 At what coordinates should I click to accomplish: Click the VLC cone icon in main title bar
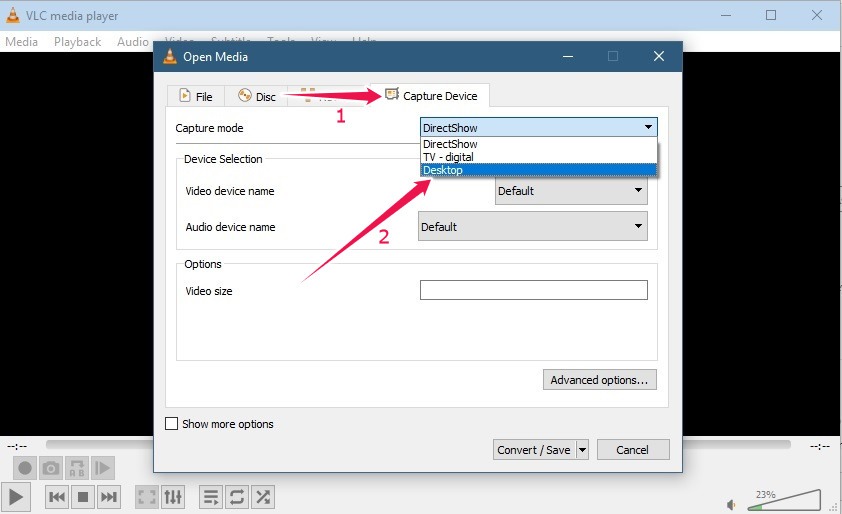point(12,16)
